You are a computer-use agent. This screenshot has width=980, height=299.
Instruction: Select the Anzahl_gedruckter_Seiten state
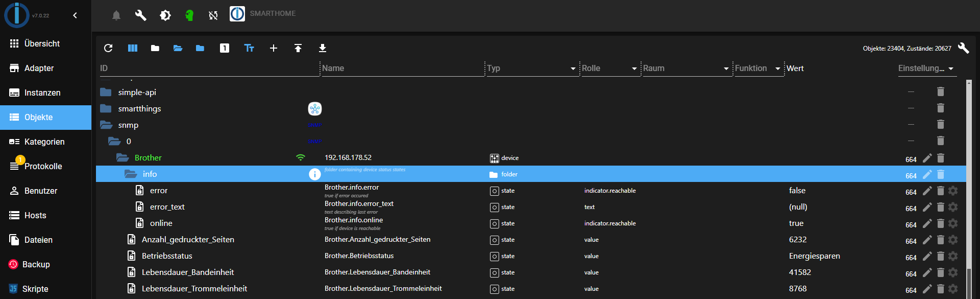(x=188, y=240)
